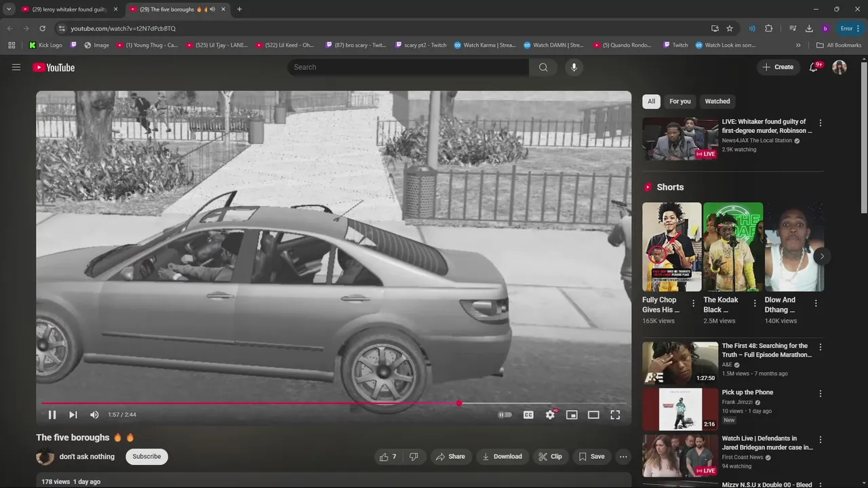Open the YouTube guide hamburger menu

click(x=16, y=67)
